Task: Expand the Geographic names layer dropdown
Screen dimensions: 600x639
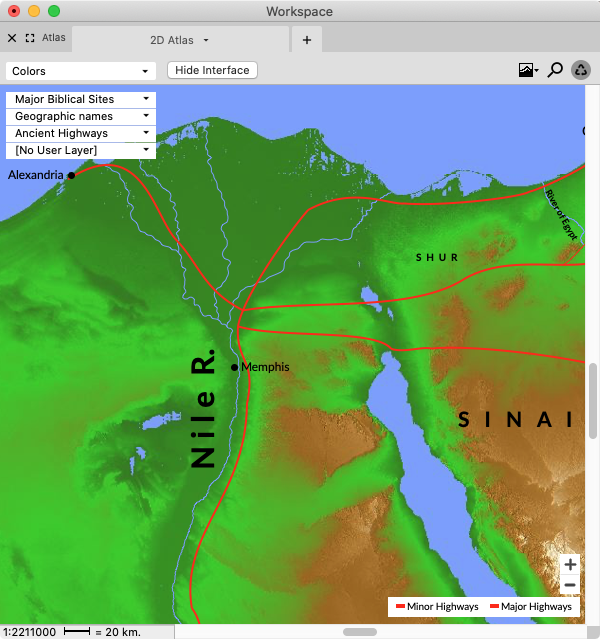Action: [x=81, y=116]
